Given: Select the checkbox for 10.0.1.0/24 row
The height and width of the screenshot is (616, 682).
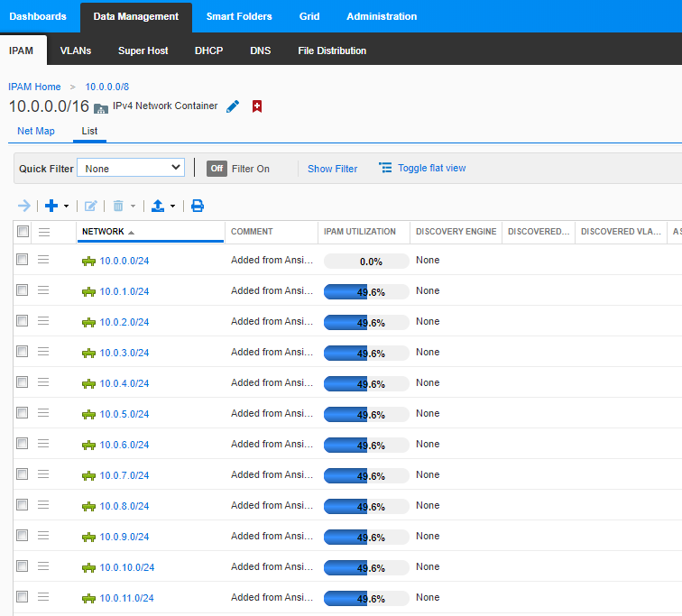Looking at the screenshot, I should click(23, 290).
